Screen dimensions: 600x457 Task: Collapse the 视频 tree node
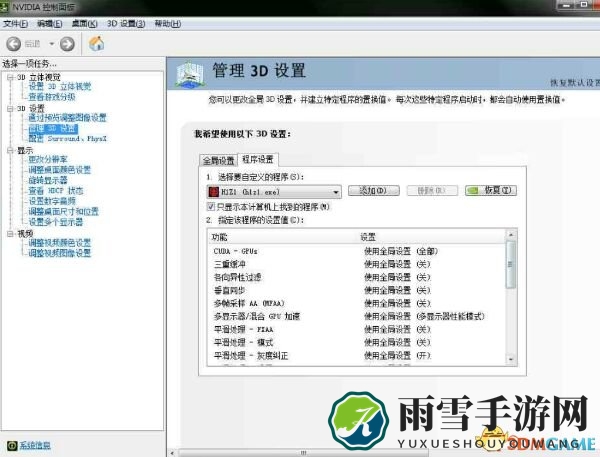point(10,233)
